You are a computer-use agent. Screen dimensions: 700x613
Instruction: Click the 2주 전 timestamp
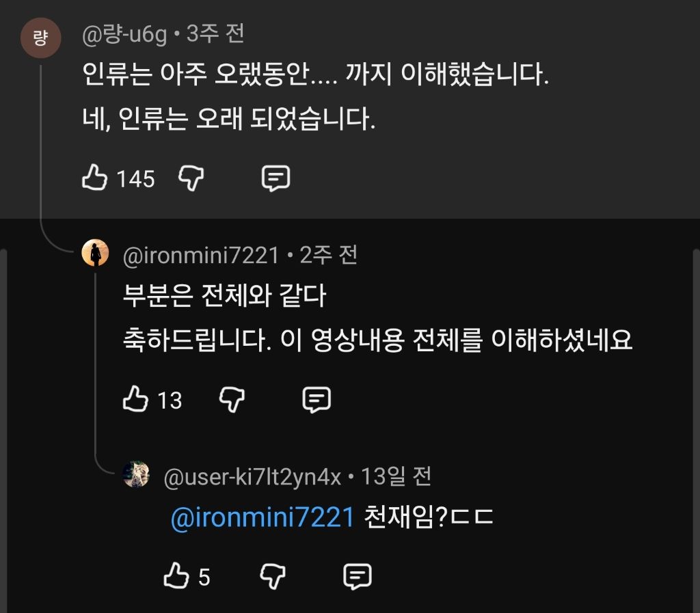click(x=328, y=256)
